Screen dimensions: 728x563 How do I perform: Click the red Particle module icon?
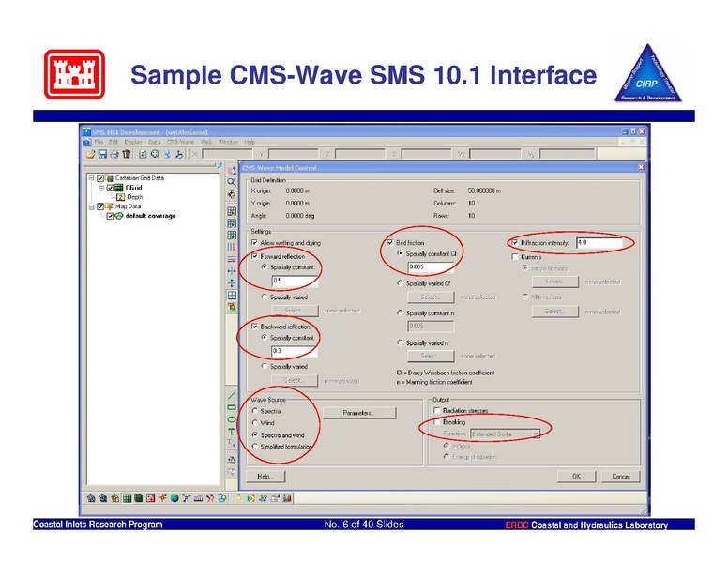click(210, 498)
